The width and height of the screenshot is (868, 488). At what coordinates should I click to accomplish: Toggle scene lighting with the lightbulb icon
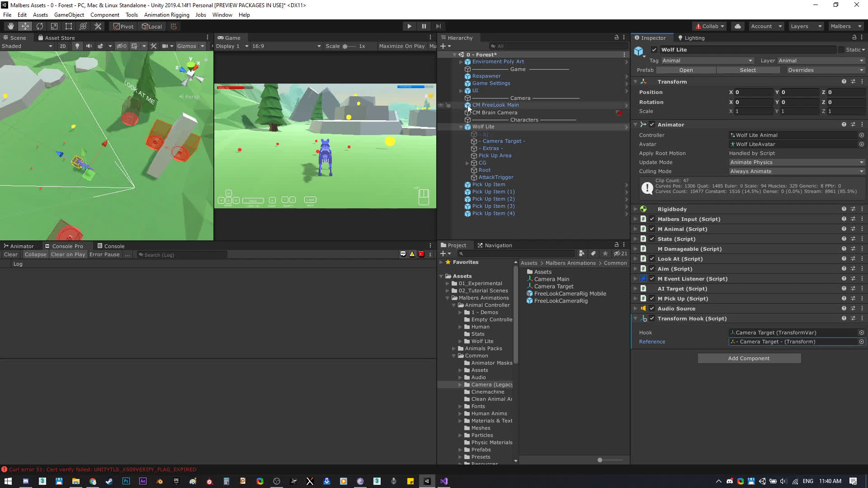pos(77,46)
